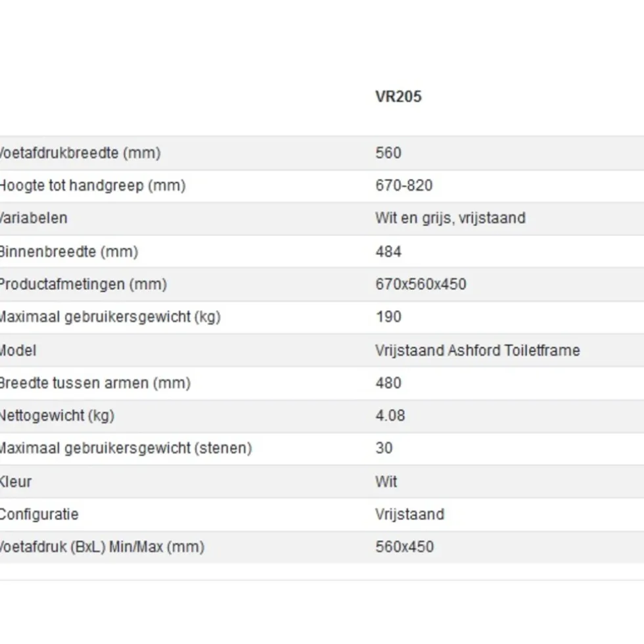Screen dimensions: 644x644
Task: Click the "Wit en grijs, vrijstaand" value
Action: tap(450, 218)
